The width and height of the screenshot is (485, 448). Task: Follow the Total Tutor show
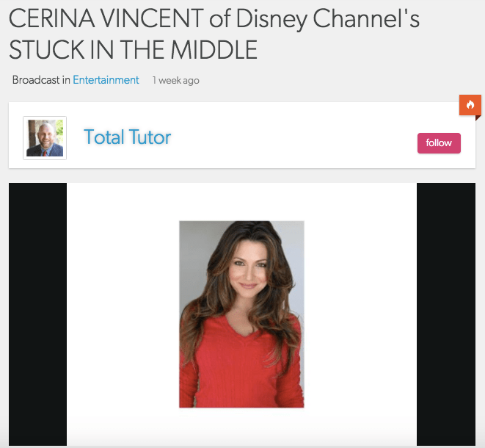439,143
